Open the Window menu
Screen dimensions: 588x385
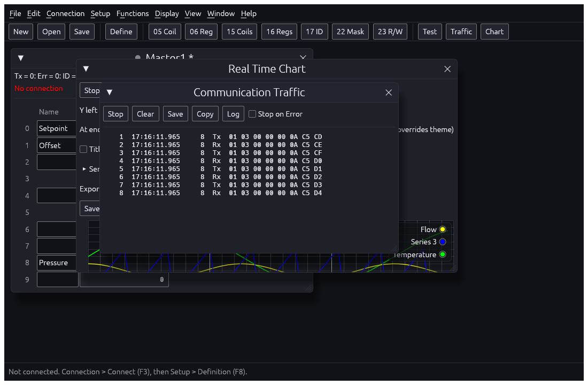coord(221,13)
